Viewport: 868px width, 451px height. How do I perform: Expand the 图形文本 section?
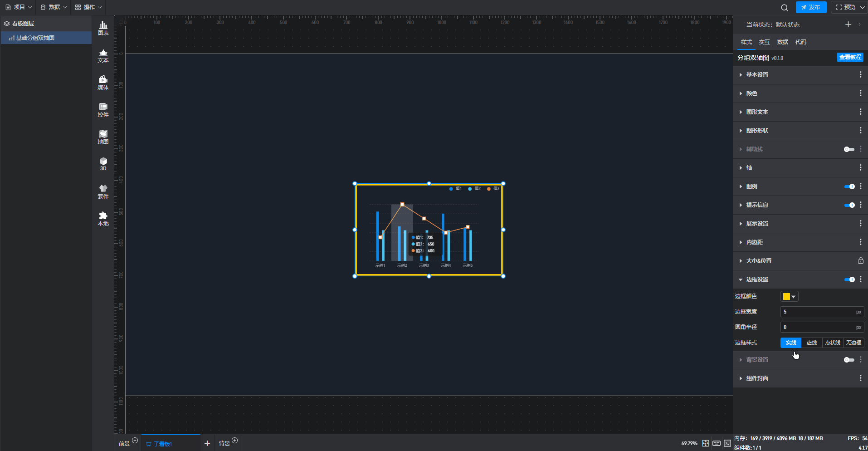[x=757, y=112]
